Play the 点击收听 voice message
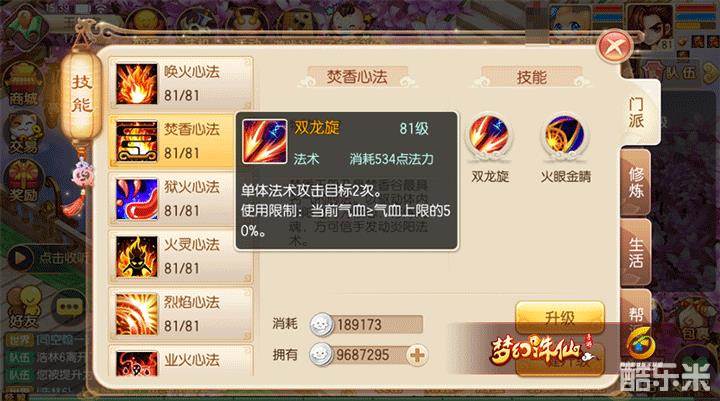 tap(45, 258)
